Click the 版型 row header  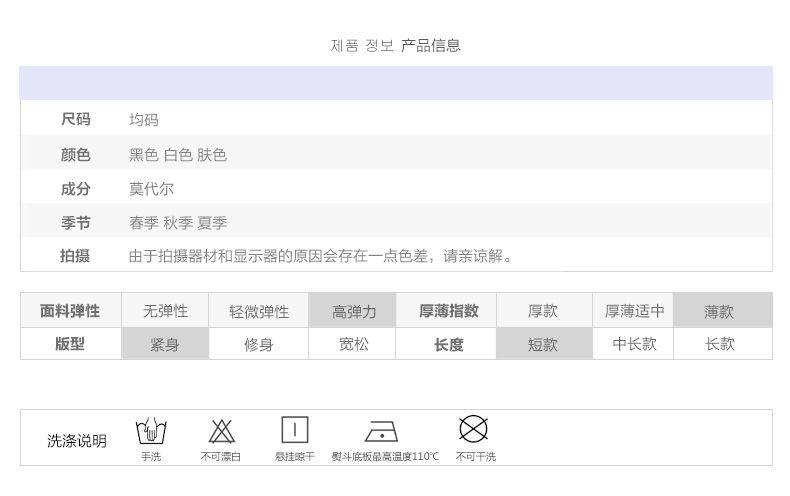coord(71,344)
